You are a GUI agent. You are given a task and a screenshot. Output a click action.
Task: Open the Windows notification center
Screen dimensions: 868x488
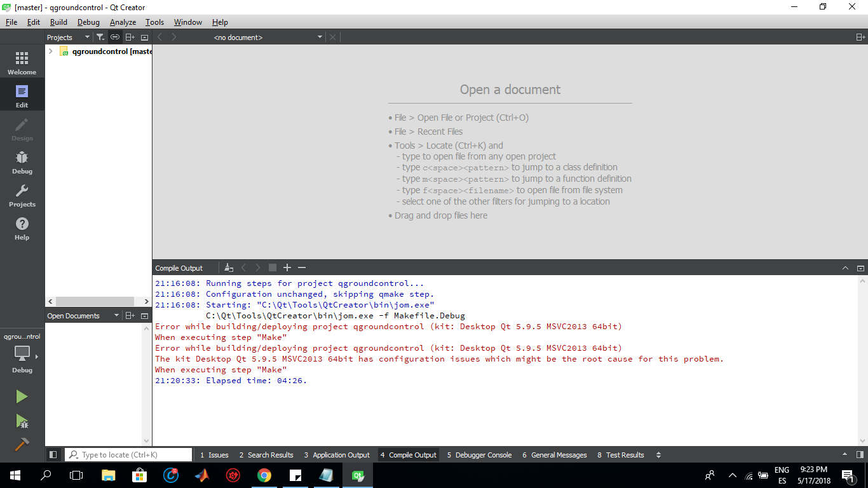[x=847, y=475]
